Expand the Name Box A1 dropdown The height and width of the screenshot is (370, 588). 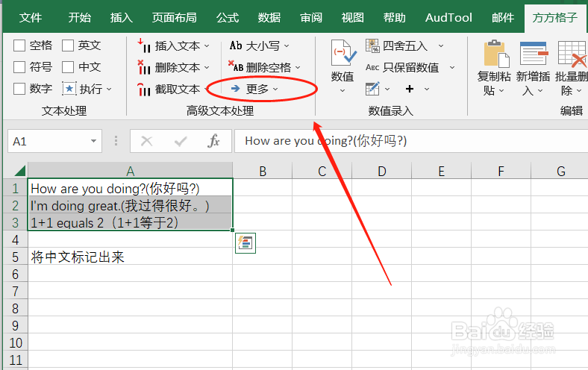point(93,141)
